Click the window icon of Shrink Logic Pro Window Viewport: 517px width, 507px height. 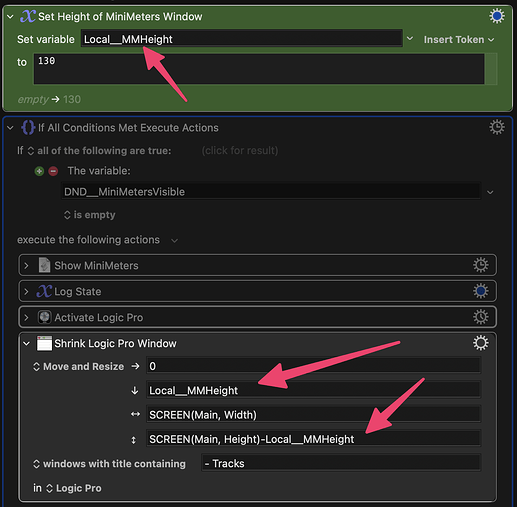[44, 343]
